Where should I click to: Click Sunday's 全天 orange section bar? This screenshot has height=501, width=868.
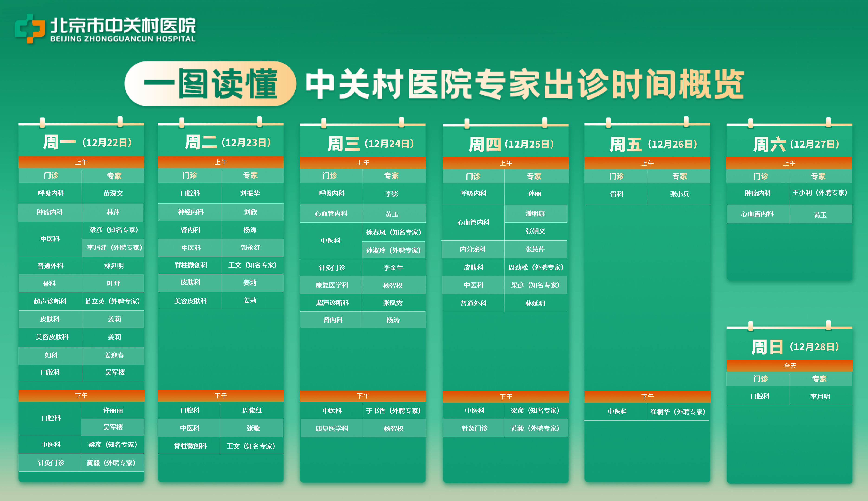[790, 365]
